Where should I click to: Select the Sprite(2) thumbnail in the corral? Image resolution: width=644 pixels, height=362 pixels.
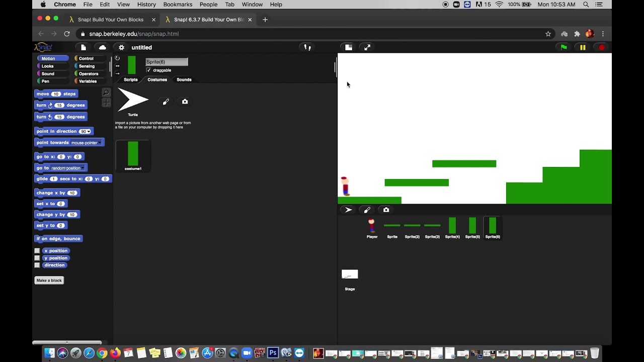[x=412, y=228]
